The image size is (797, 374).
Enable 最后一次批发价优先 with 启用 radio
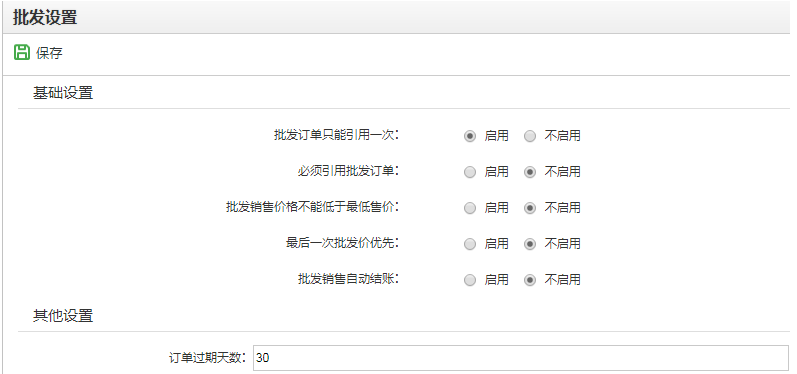[470, 244]
